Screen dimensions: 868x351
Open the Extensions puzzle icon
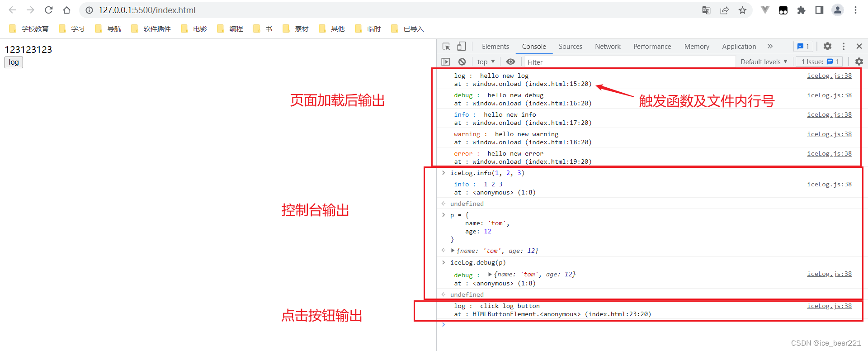[x=801, y=10]
